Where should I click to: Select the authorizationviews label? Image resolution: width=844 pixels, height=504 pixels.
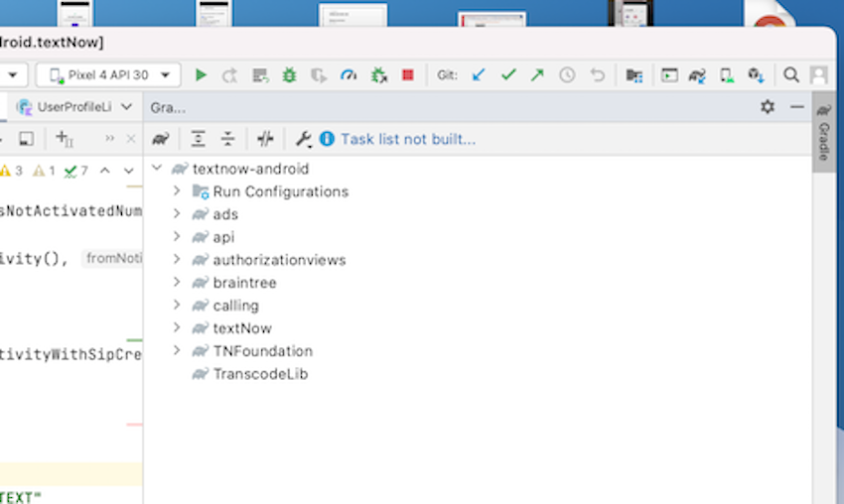tap(279, 260)
